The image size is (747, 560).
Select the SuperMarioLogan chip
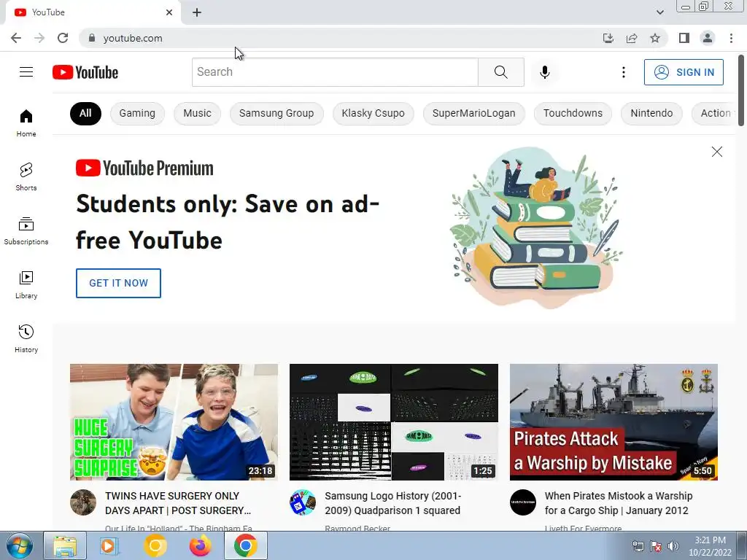(x=474, y=113)
